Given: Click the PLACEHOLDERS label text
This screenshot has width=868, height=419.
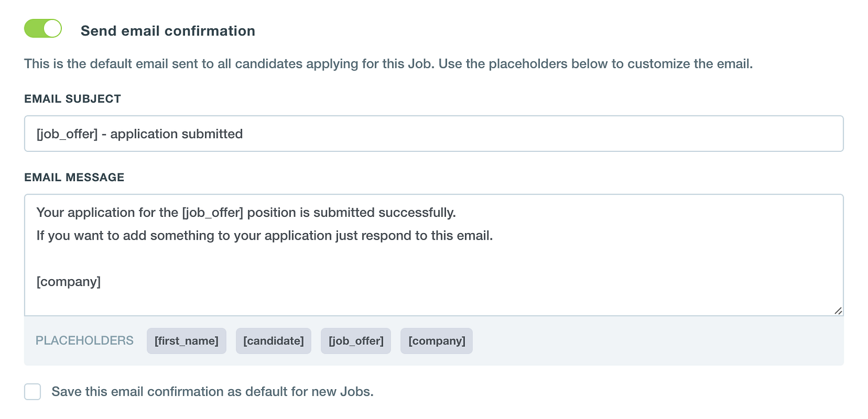Looking at the screenshot, I should coord(85,340).
